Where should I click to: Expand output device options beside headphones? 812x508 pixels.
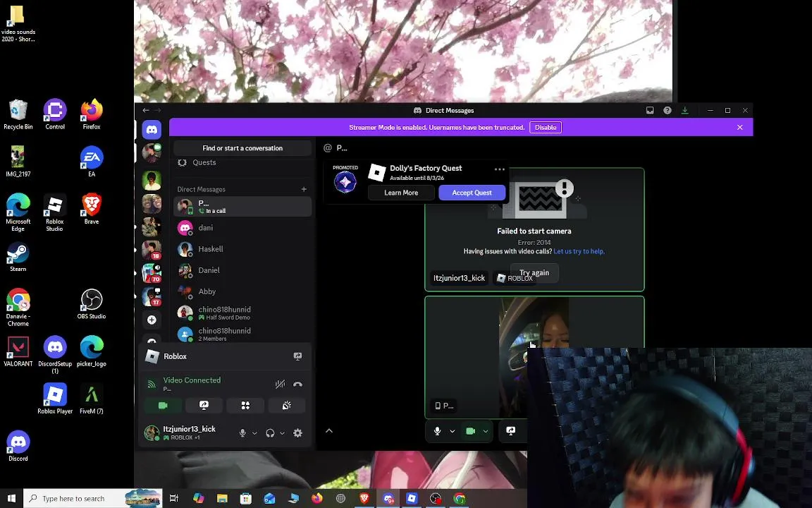click(282, 433)
